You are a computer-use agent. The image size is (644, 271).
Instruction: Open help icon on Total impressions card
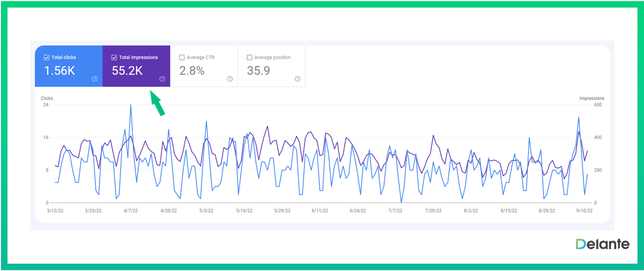coord(162,79)
